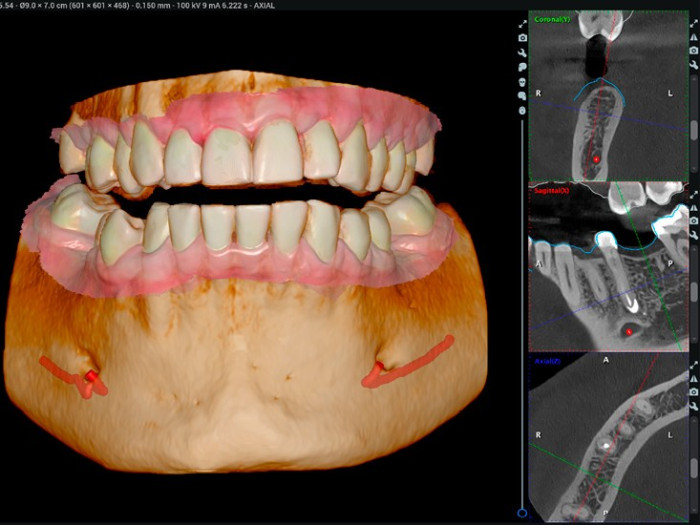Screen dimensions: 700x525
Task: Maximize the Sagittal slice panel
Action: click(694, 195)
